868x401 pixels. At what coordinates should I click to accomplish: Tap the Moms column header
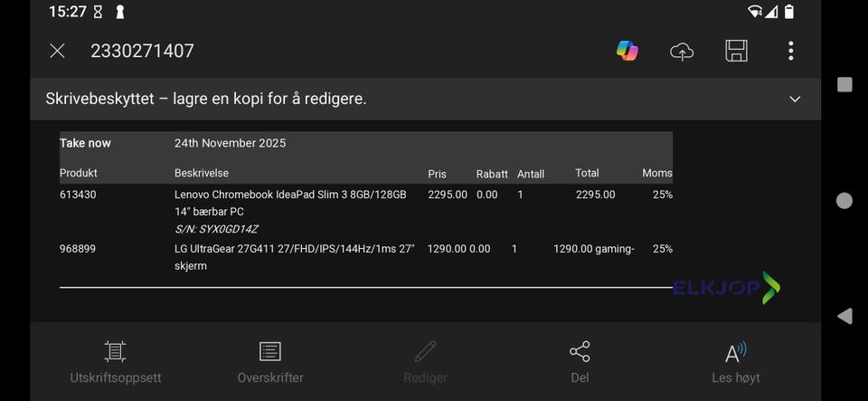(x=657, y=174)
